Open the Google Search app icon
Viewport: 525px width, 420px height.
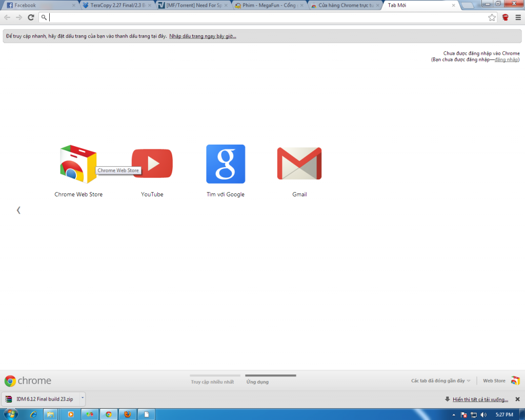pyautogui.click(x=226, y=164)
